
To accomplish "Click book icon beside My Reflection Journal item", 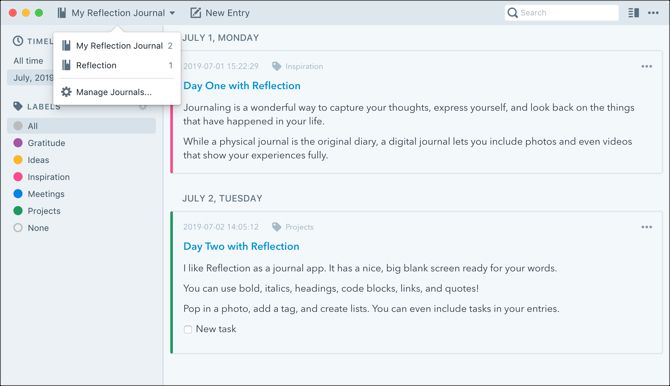I will (x=66, y=46).
